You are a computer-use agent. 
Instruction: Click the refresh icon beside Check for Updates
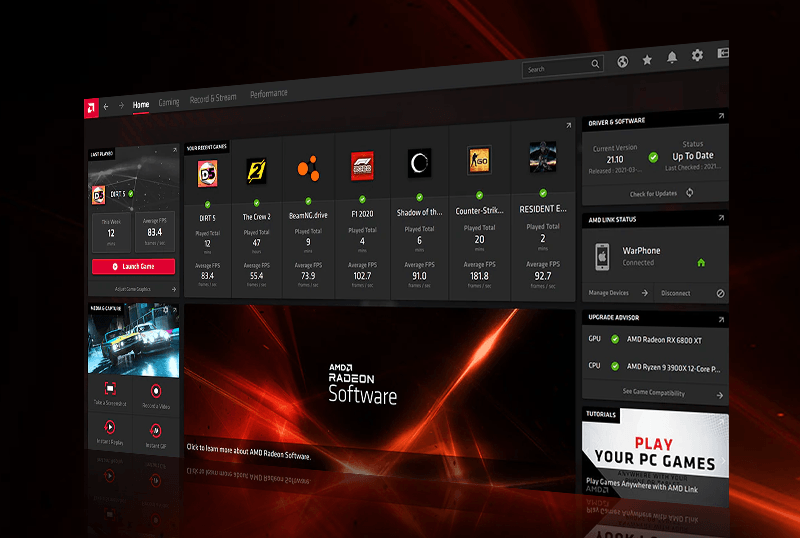690,192
